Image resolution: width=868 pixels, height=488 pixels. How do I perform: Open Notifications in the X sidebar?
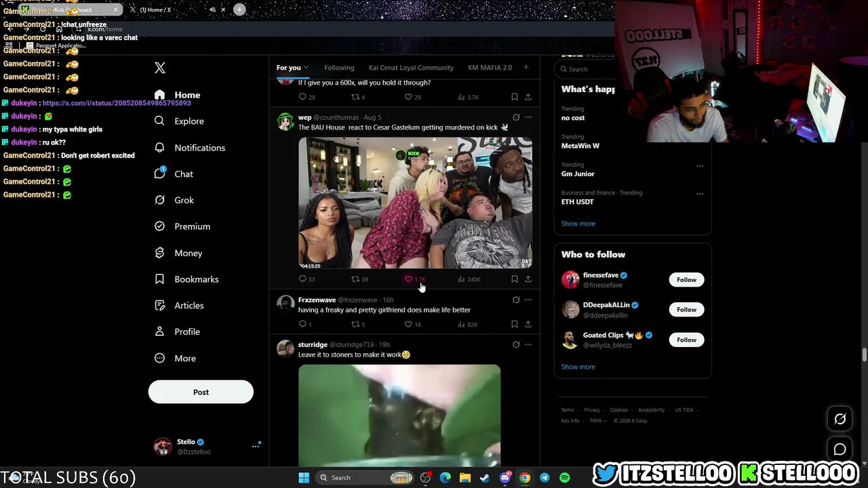coord(189,148)
